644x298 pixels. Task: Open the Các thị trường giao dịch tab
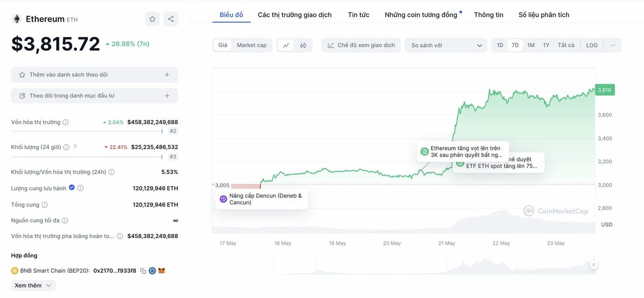[295, 15]
